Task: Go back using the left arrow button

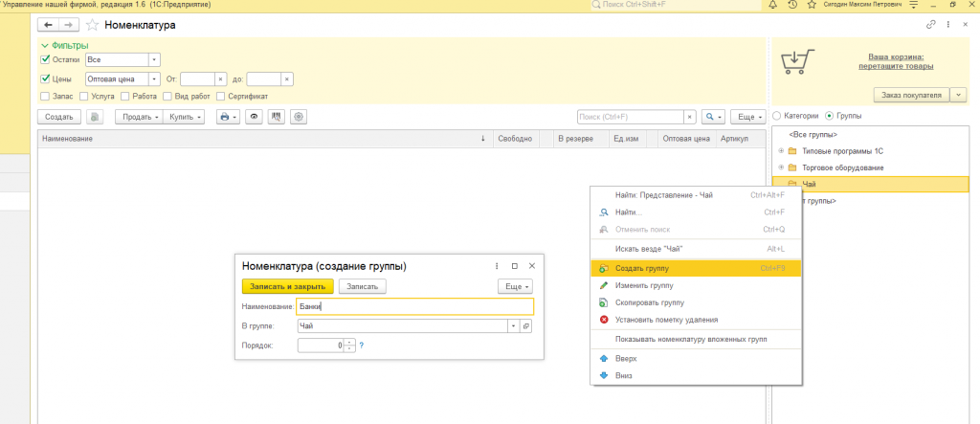Action: 48,25
